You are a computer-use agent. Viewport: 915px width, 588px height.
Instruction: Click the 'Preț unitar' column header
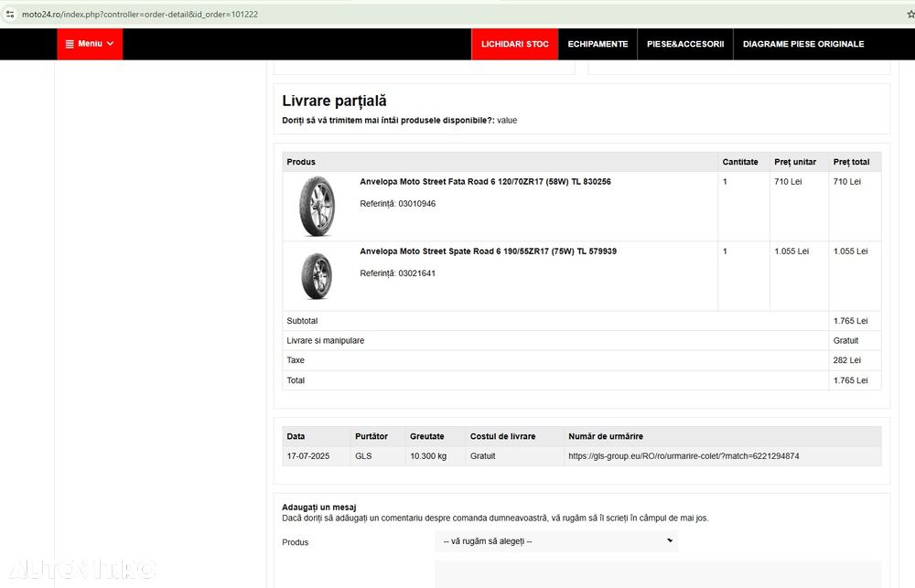click(795, 162)
